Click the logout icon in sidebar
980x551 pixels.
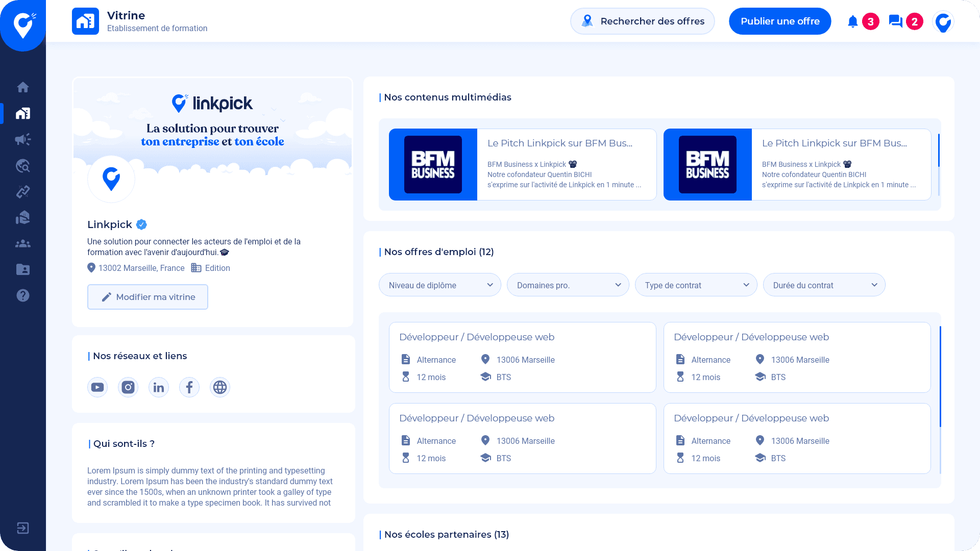[x=23, y=528]
